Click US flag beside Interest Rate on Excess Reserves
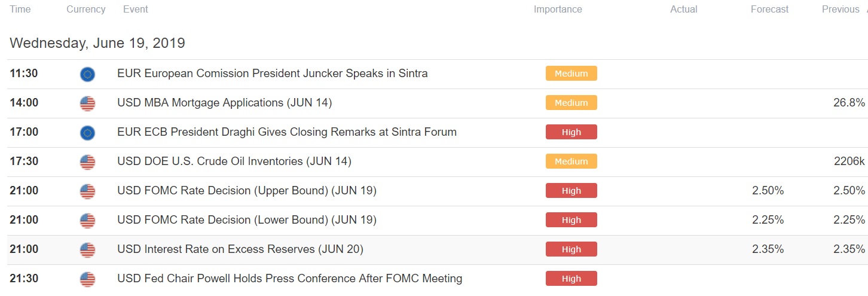 [87, 250]
